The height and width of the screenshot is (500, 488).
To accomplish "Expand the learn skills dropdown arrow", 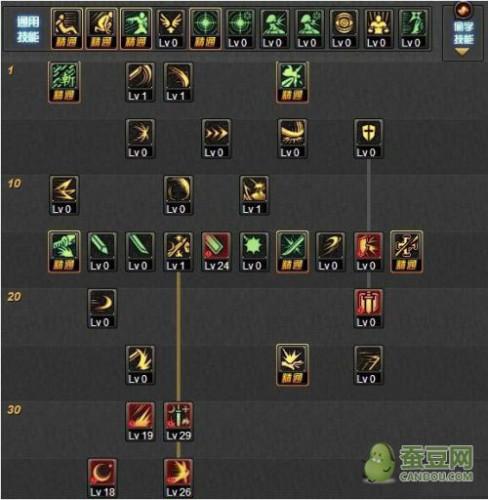I will point(462,51).
